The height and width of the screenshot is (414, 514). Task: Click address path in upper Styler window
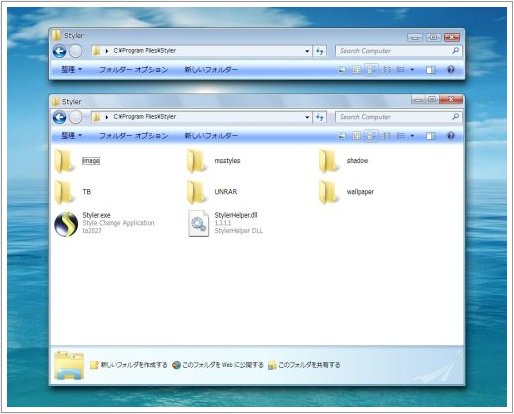pyautogui.click(x=145, y=51)
